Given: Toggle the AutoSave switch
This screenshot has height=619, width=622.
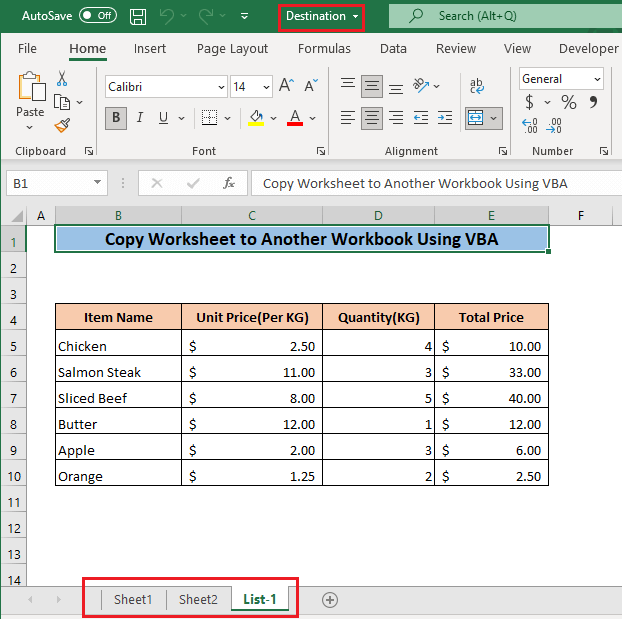Looking at the screenshot, I should point(97,16).
